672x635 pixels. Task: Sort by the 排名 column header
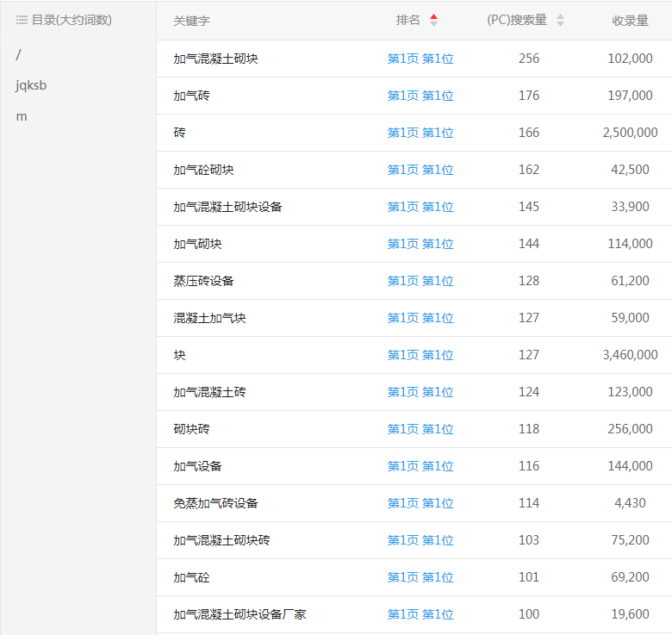click(408, 20)
